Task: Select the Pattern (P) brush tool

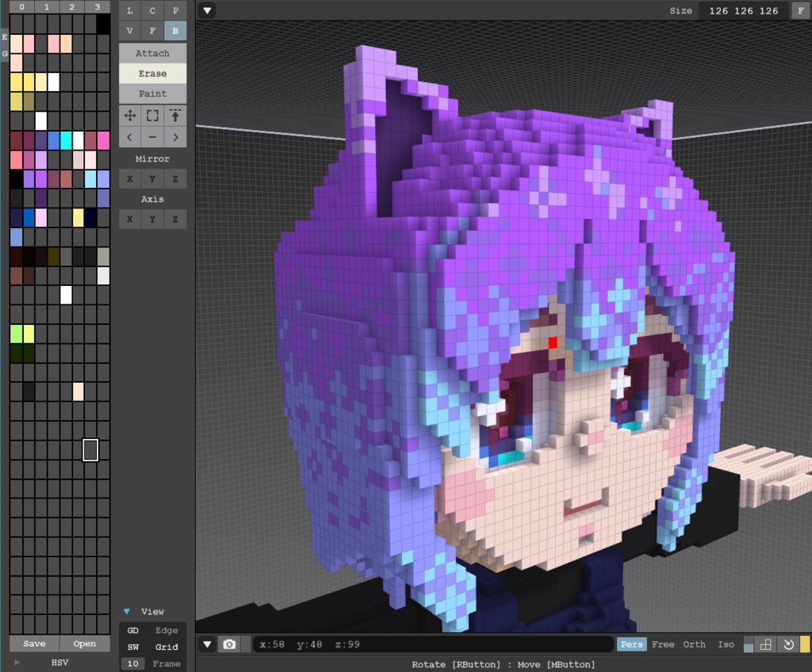Action: point(174,10)
